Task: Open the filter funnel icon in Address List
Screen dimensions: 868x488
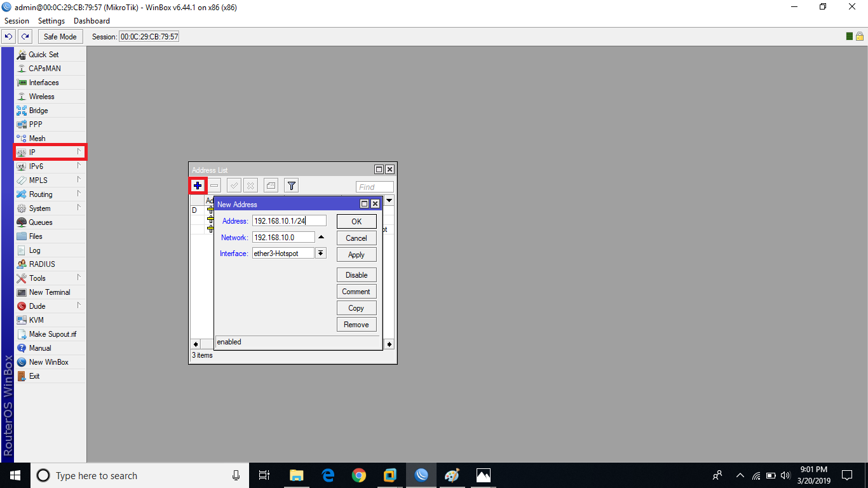Action: click(291, 185)
